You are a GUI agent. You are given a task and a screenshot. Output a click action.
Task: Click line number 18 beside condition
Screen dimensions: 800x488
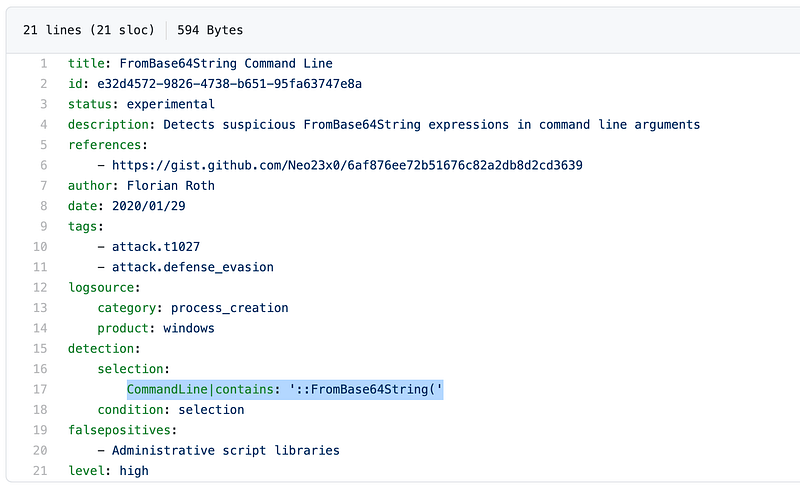(40, 409)
